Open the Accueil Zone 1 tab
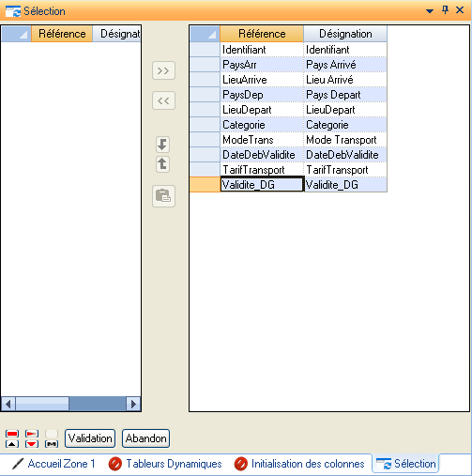The height and width of the screenshot is (476, 472). click(x=53, y=464)
